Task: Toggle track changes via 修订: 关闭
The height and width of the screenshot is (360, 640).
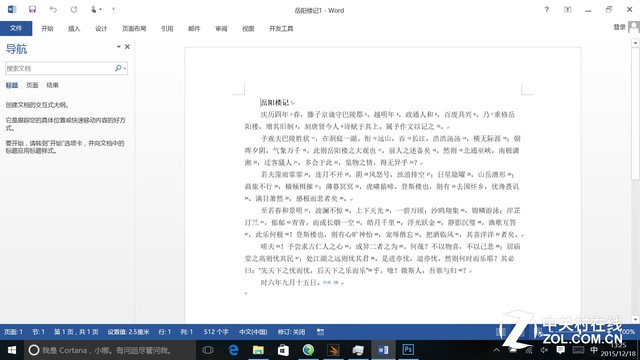Action: (x=291, y=332)
